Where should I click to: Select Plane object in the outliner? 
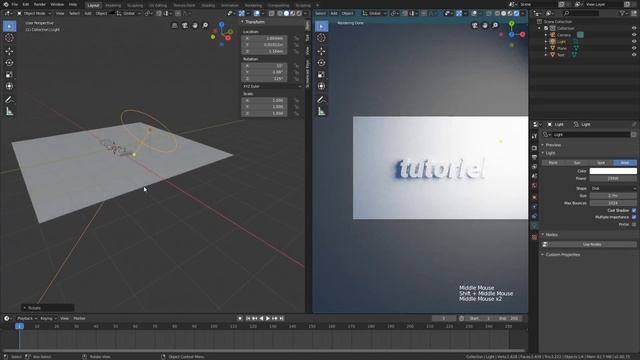click(x=562, y=48)
